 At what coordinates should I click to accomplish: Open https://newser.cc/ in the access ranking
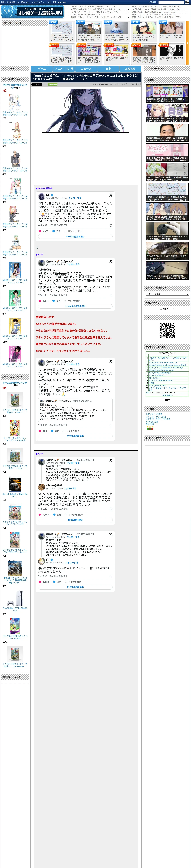157,375
